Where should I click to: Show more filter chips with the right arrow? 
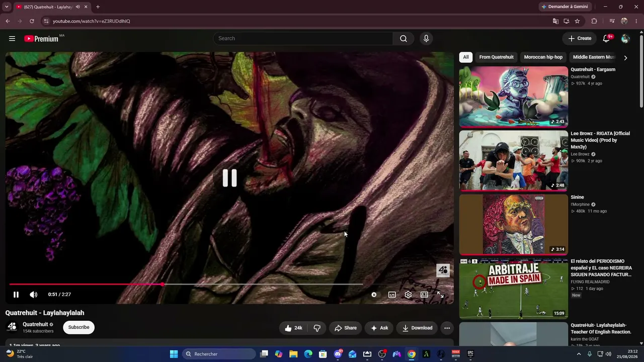625,58
